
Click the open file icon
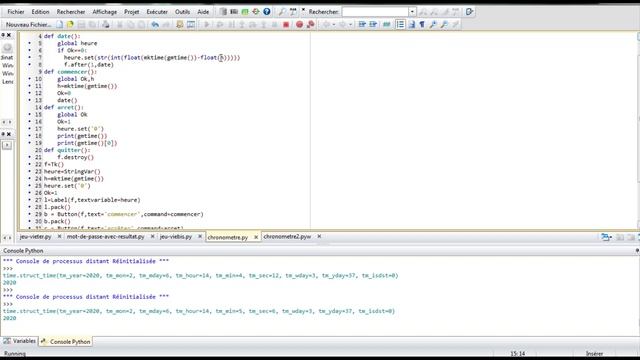coord(70,24)
